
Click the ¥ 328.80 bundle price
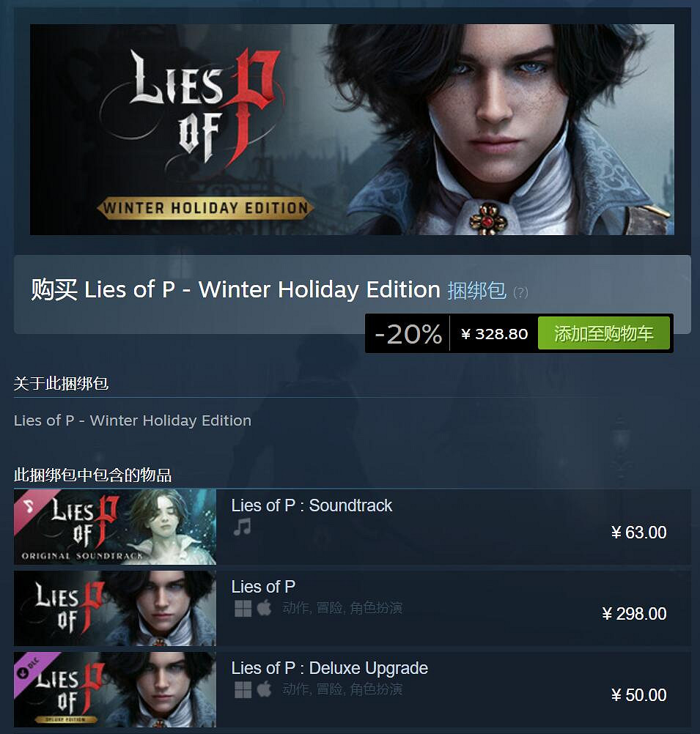tap(494, 334)
